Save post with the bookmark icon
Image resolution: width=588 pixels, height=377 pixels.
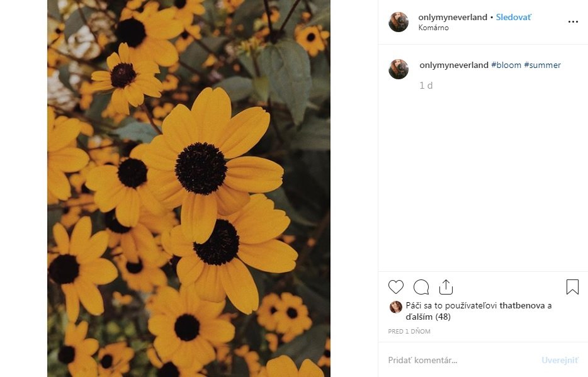pos(572,287)
